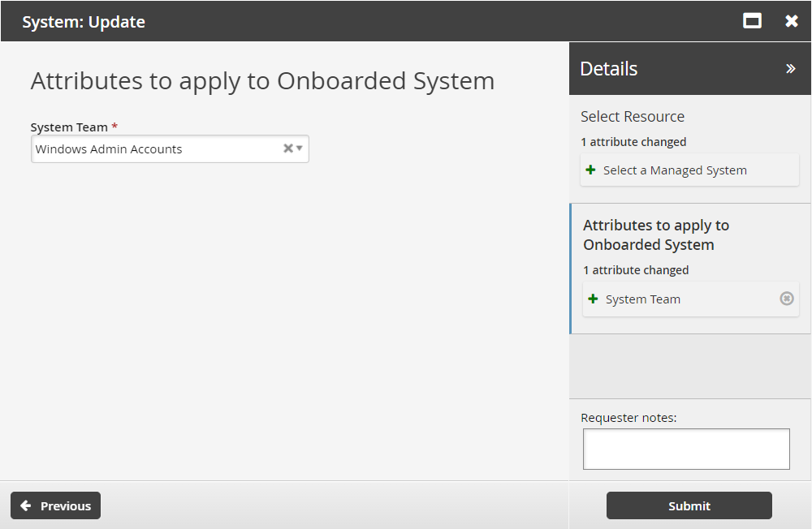Screen dimensions: 812x529
Task: Select Attributes to apply step in Details
Action: click(x=656, y=235)
